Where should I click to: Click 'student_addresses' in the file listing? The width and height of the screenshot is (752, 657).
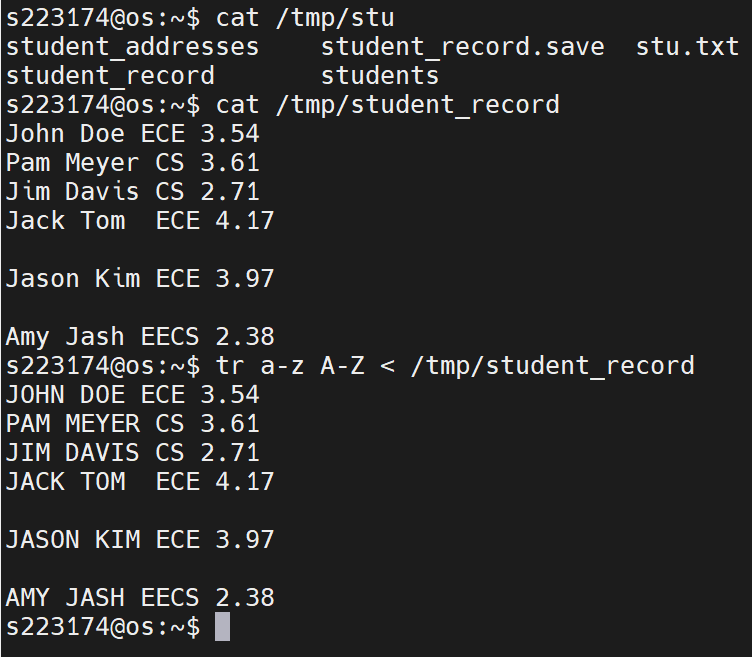pyautogui.click(x=132, y=47)
